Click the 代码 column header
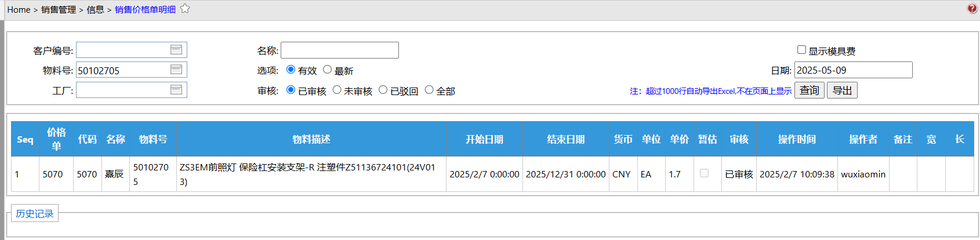Image resolution: width=980 pixels, height=240 pixels. (88, 139)
